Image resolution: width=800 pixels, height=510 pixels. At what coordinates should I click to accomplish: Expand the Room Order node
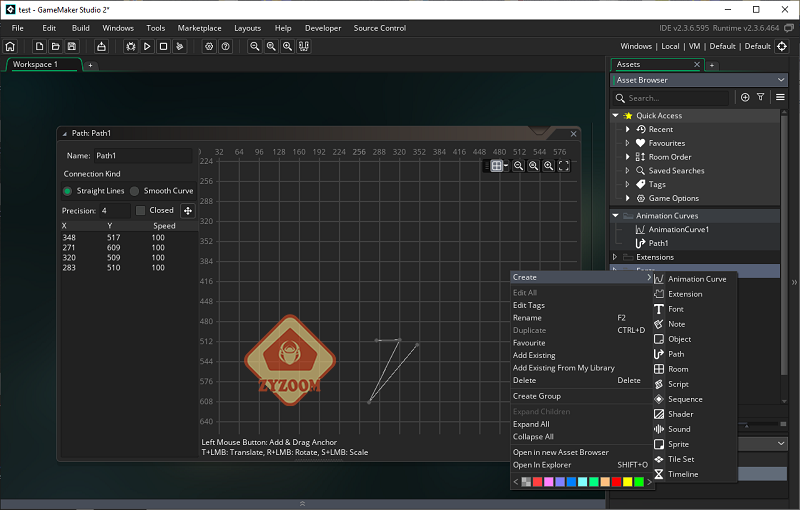coord(628,157)
